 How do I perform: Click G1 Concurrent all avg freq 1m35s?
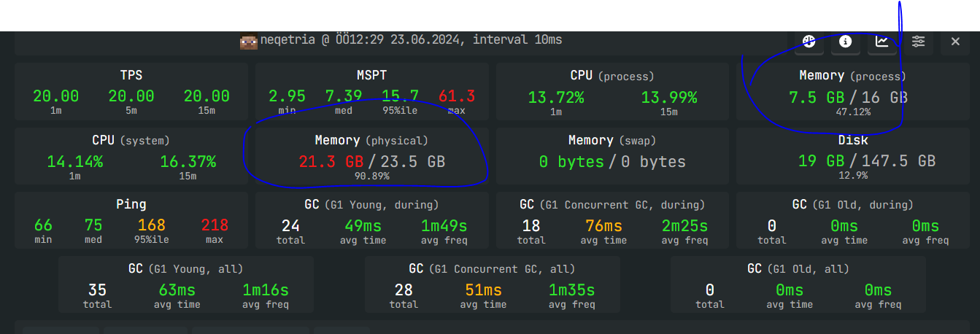pyautogui.click(x=572, y=290)
